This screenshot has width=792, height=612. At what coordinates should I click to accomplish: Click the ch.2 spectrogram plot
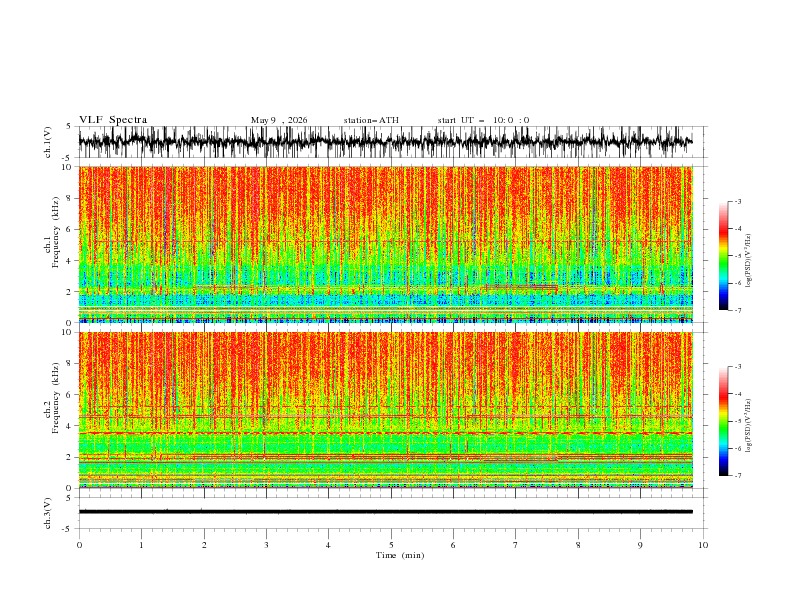coord(386,410)
